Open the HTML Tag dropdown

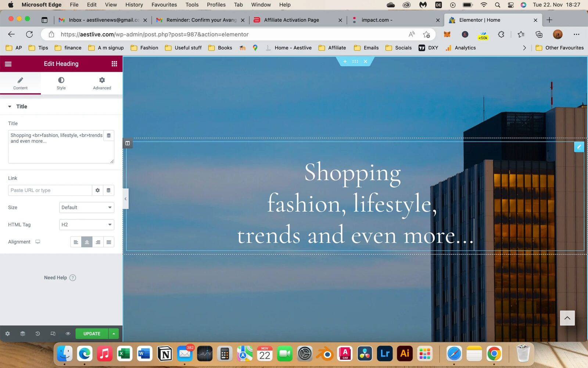point(87,224)
